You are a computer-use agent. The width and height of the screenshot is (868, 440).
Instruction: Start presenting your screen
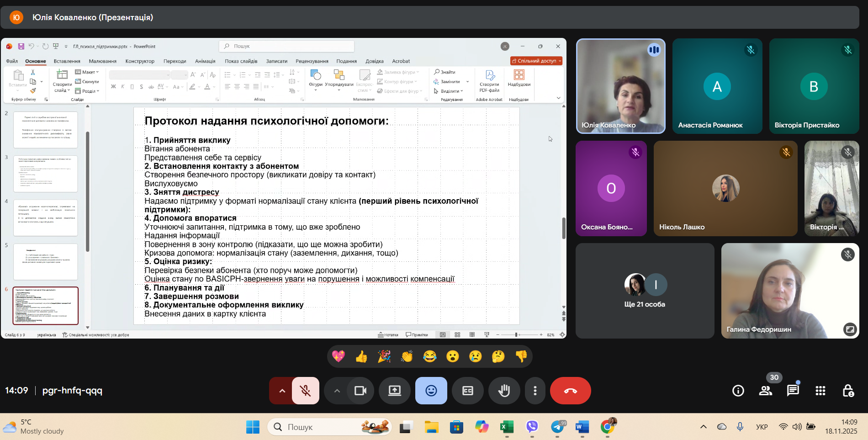click(394, 391)
